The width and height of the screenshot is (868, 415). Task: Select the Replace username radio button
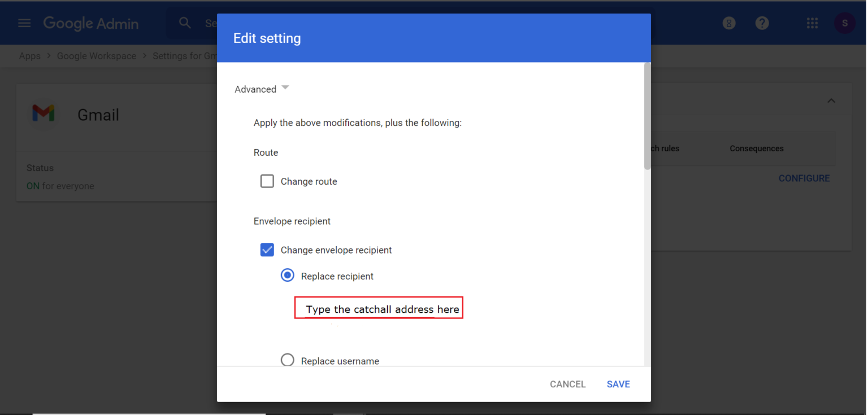click(x=288, y=360)
